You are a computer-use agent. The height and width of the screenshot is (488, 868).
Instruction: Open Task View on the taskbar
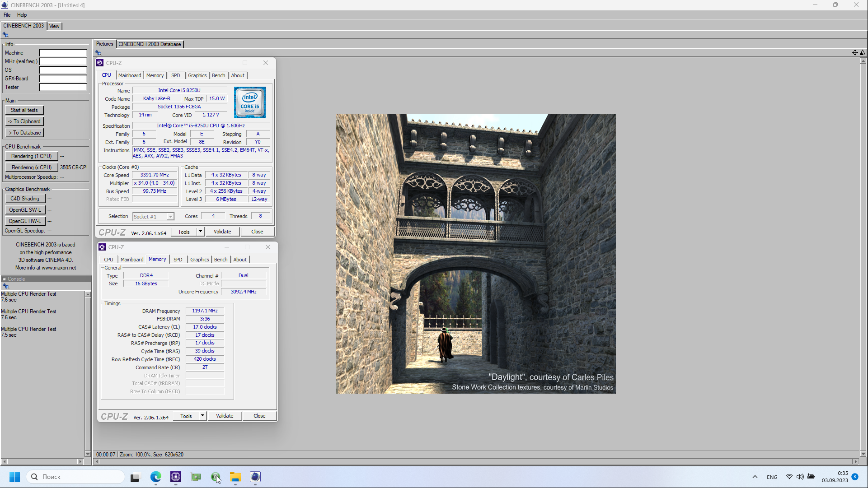click(x=135, y=477)
